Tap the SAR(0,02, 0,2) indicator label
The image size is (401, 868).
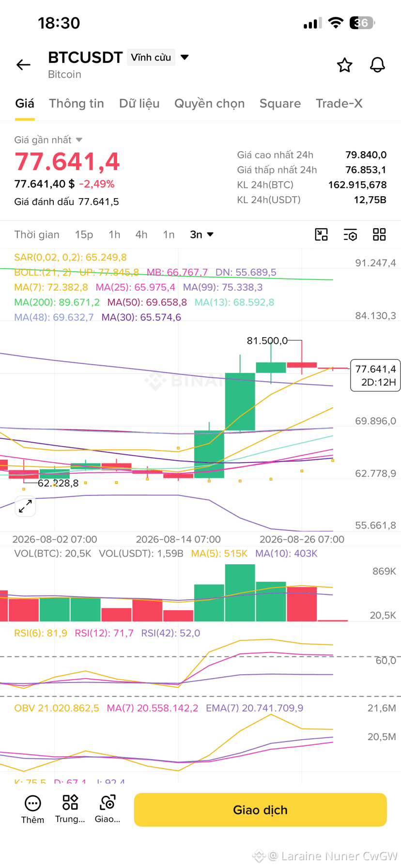(70, 257)
